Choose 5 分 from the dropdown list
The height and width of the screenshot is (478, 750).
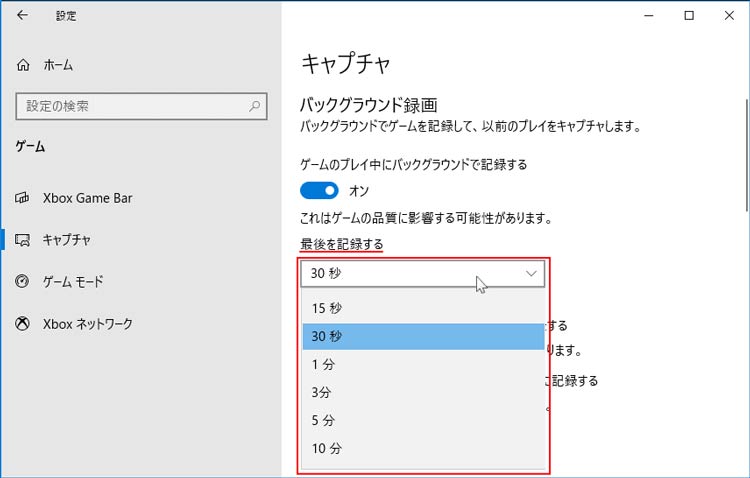click(423, 421)
